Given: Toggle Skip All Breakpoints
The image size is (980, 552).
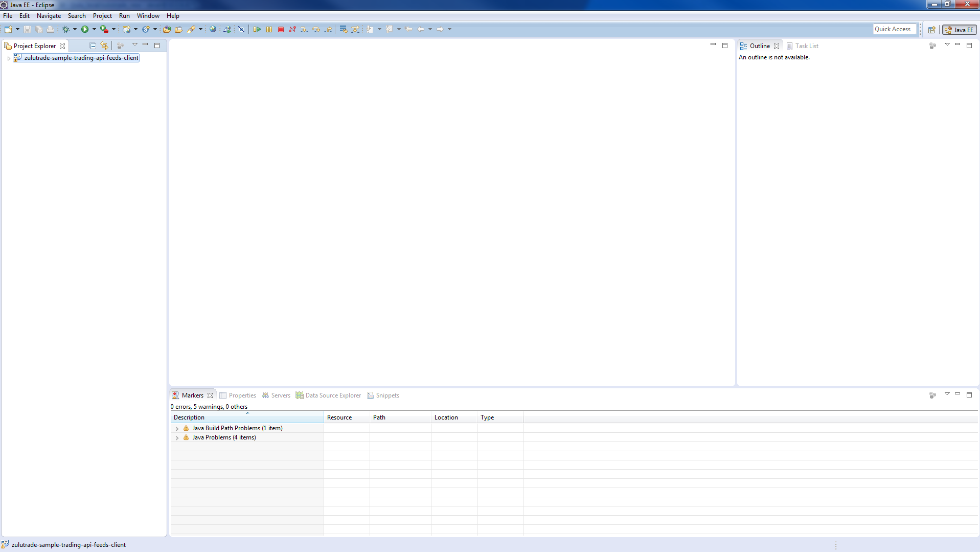Looking at the screenshot, I should click(241, 30).
